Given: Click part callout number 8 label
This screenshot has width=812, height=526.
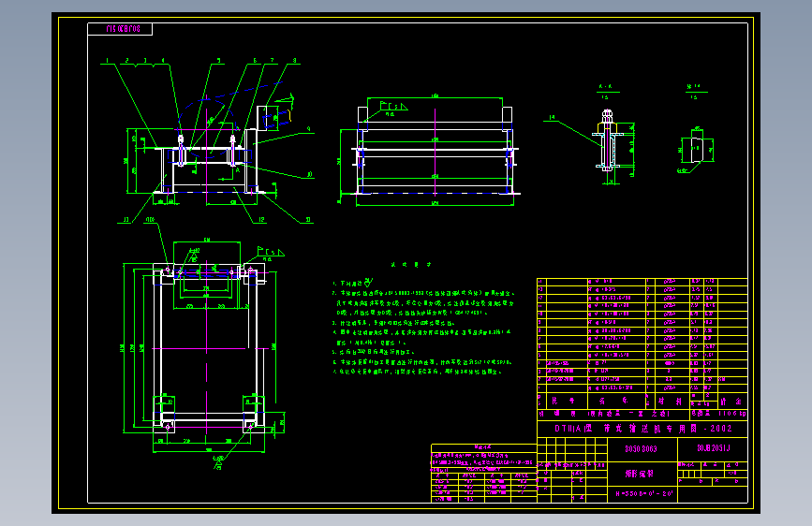Looking at the screenshot, I should [295, 61].
